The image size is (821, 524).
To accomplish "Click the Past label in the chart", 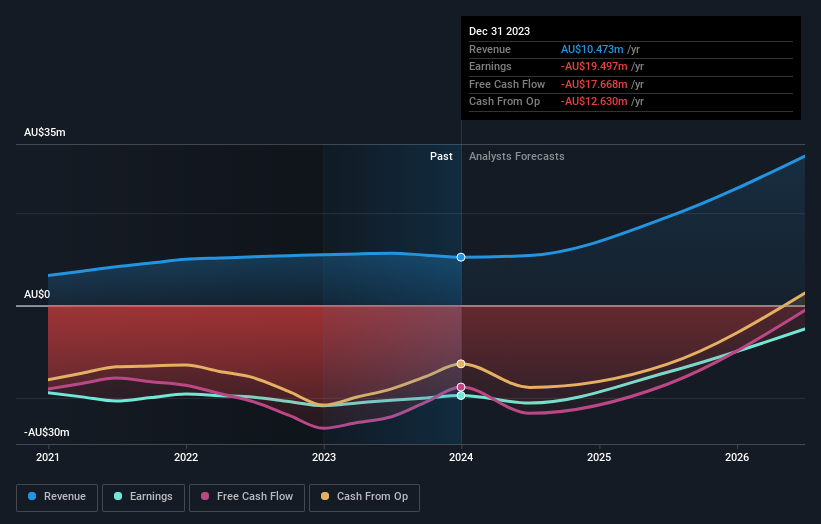I will click(441, 156).
